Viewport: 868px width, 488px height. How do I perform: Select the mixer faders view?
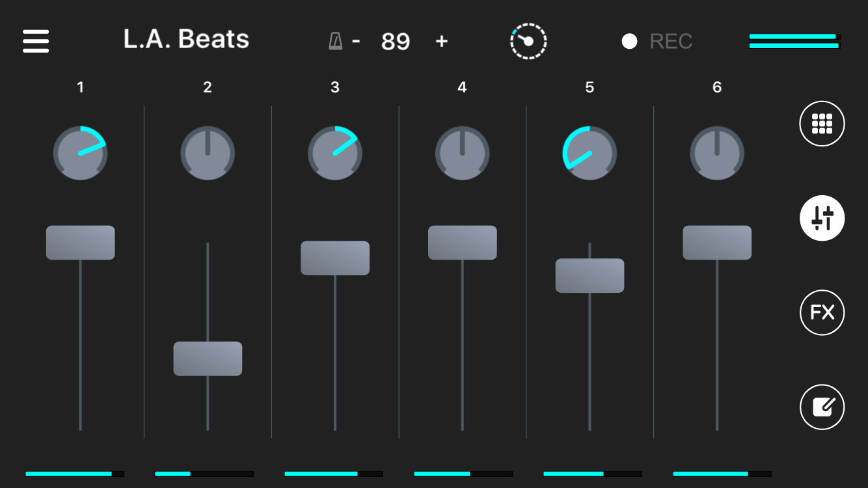click(822, 218)
